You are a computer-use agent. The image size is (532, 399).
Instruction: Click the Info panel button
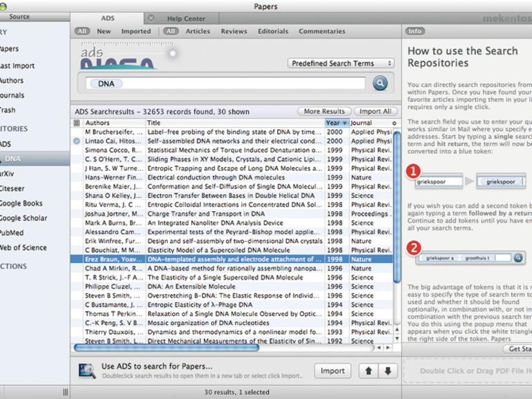(x=415, y=31)
